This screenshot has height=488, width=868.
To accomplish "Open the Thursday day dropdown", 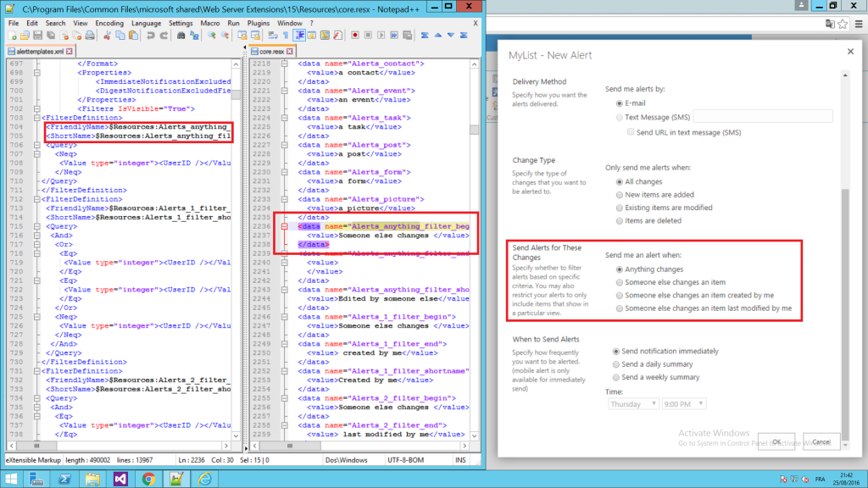I will coord(632,404).
